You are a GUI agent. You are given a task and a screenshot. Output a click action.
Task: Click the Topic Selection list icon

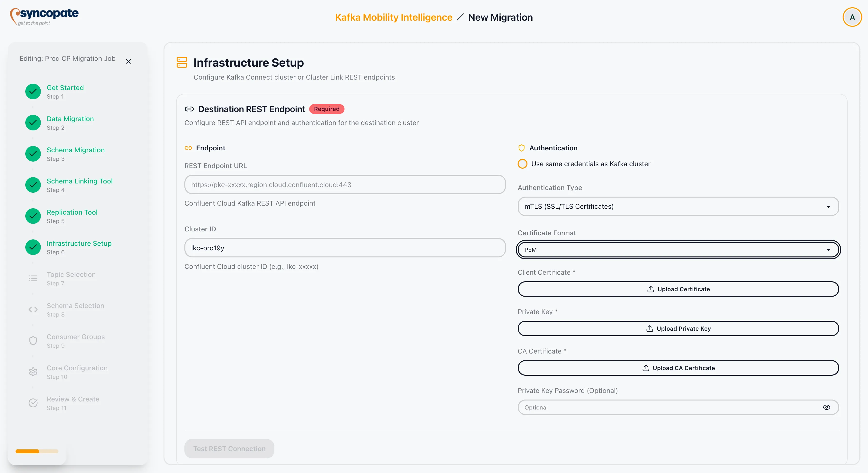pyautogui.click(x=33, y=278)
